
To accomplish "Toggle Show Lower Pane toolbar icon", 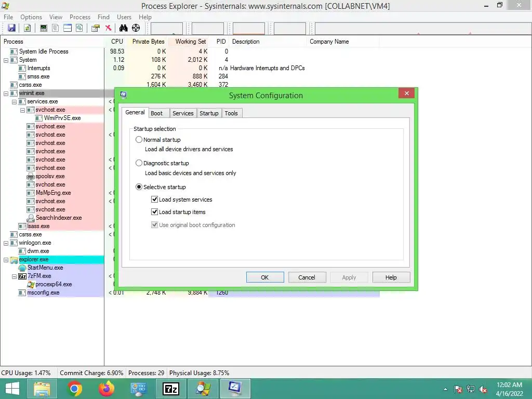I will [x=68, y=28].
